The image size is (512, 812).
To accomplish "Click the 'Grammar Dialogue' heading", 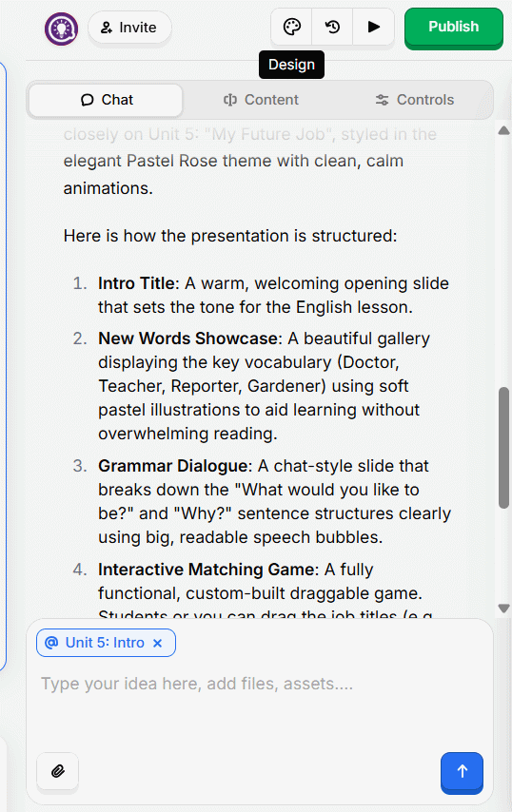I will pyautogui.click(x=172, y=466).
